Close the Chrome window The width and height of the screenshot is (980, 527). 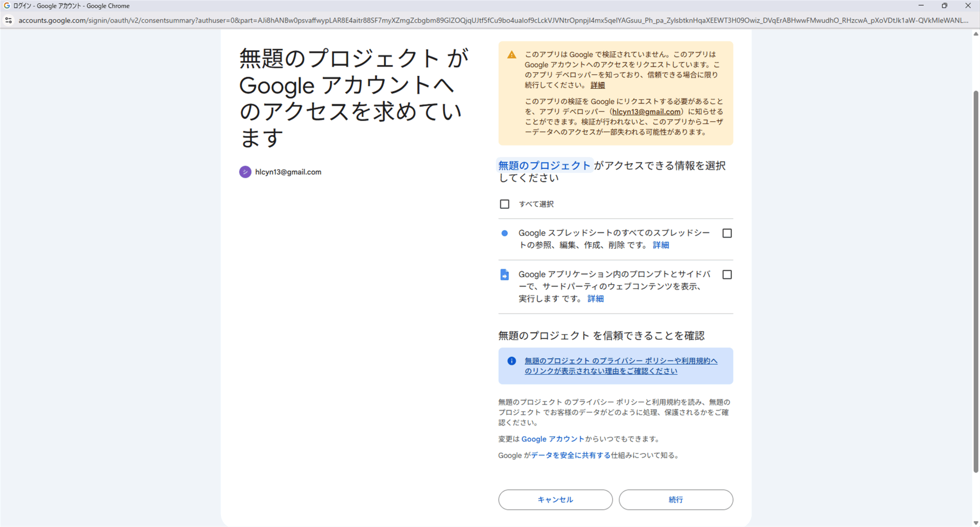968,6
